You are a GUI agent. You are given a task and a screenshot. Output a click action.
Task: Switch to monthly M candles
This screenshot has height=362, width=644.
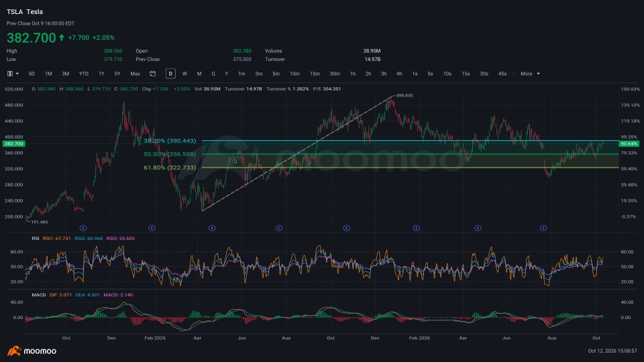tap(199, 74)
